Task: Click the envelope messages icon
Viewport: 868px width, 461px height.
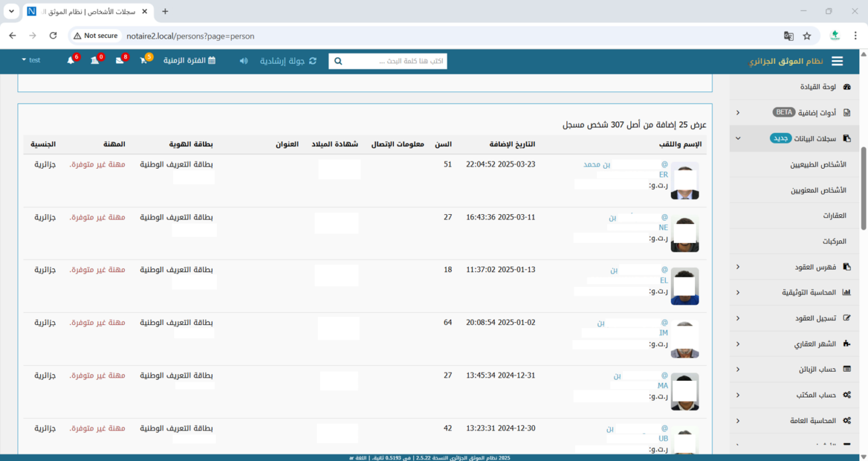Action: click(120, 61)
